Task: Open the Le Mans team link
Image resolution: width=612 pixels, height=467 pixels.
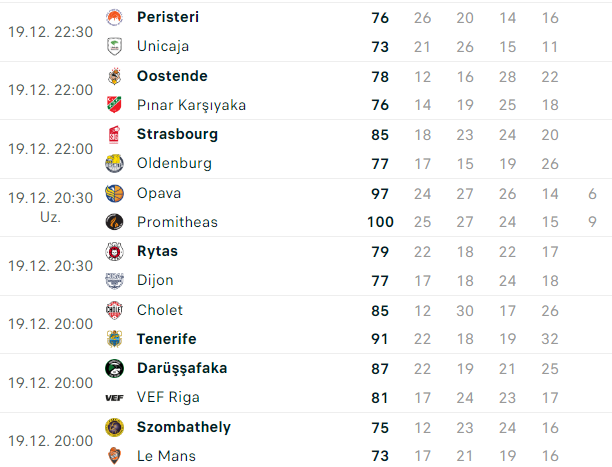Action: coord(166,456)
